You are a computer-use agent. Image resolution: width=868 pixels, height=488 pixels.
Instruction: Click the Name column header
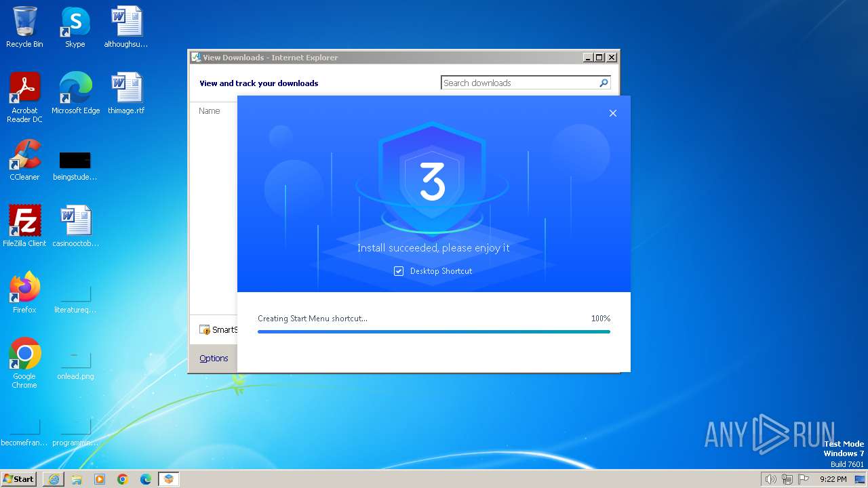pyautogui.click(x=210, y=110)
